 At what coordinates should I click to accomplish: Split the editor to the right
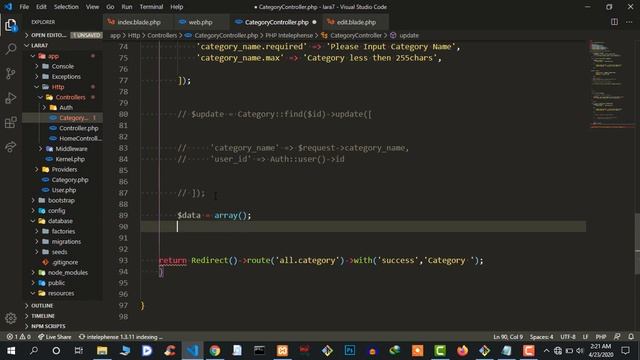click(x=614, y=22)
